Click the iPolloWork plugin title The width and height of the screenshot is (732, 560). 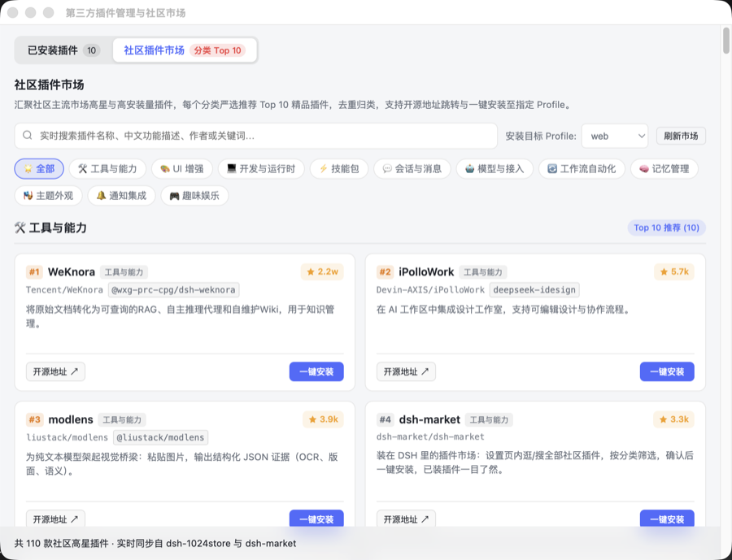[x=426, y=271]
